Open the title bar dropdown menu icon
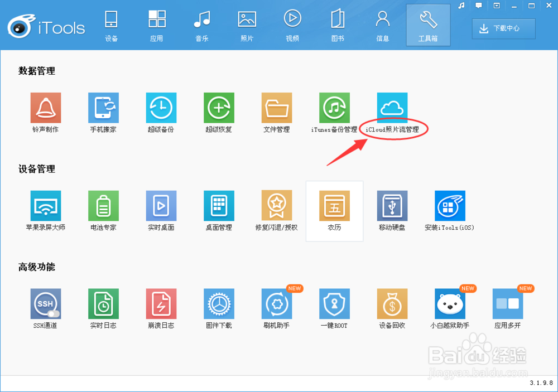 point(497,6)
